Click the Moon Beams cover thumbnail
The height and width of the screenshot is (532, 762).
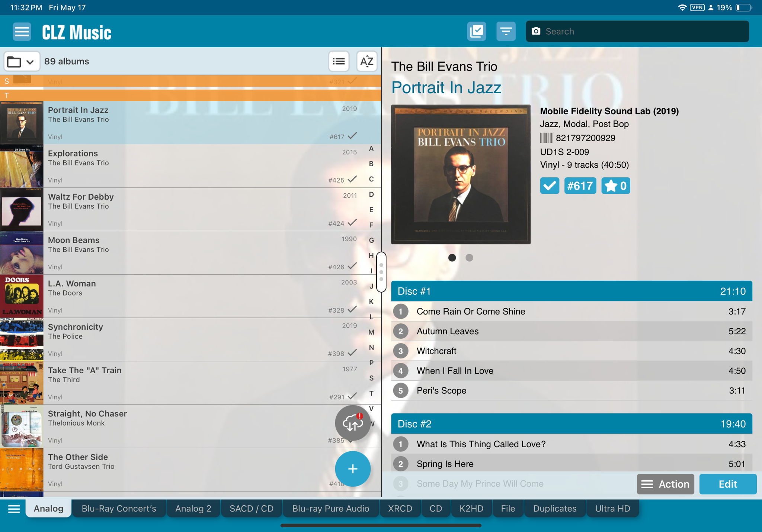pos(22,253)
